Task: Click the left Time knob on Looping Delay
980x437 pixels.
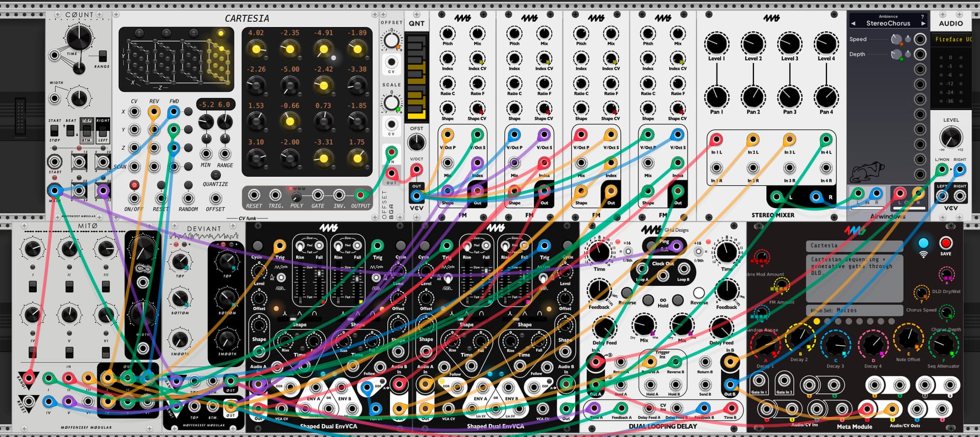Action: (x=599, y=252)
